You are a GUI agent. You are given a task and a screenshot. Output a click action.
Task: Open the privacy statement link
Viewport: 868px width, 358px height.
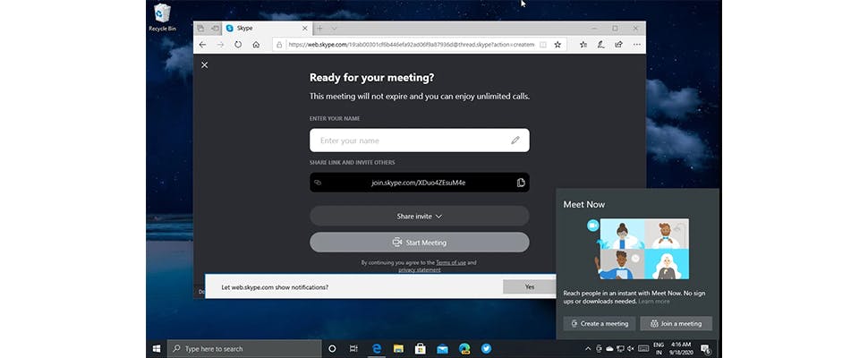419,270
